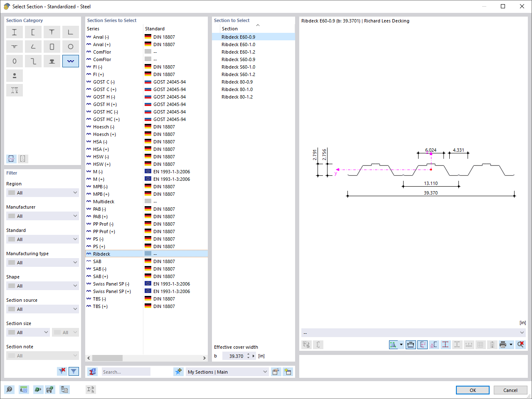The height and width of the screenshot is (399, 532).
Task: Select the L-angle section category icon
Action: click(x=71, y=32)
